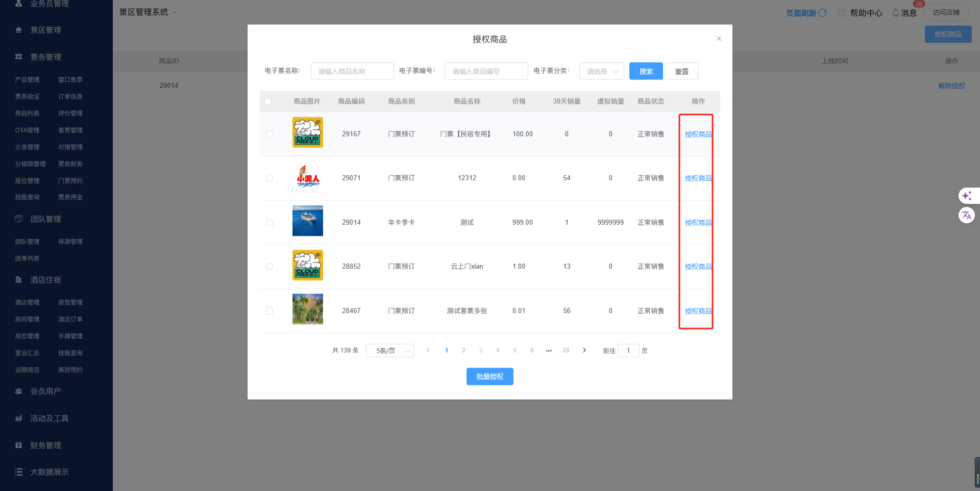Screen dimensions: 980x491
Task: Open 会员用户 in the sidebar
Action: [x=45, y=391]
